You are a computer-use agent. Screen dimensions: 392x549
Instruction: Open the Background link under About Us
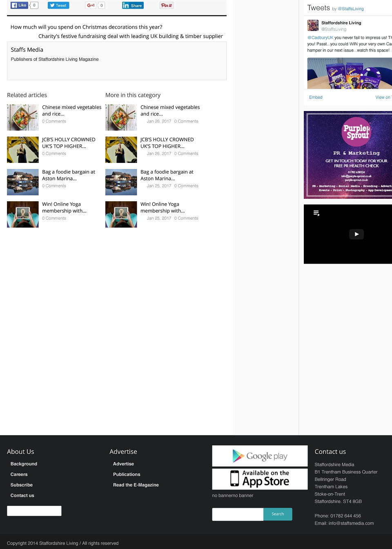pyautogui.click(x=24, y=464)
